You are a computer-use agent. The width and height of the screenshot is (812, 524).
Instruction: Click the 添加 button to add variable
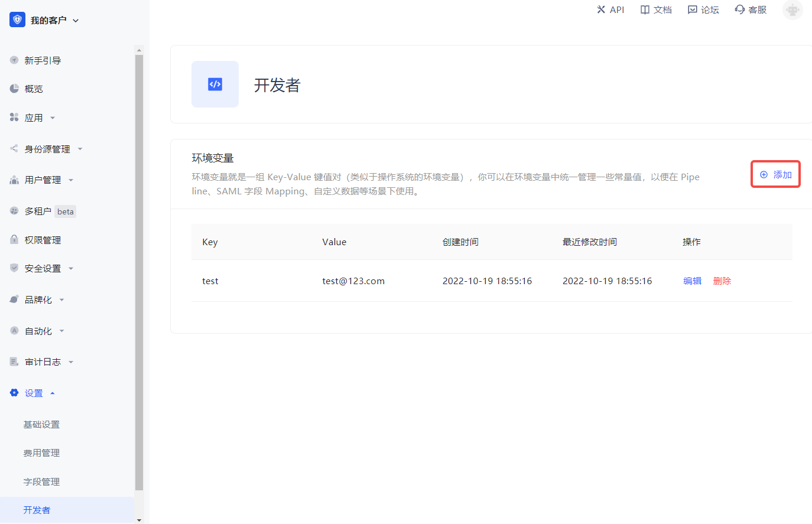(775, 174)
